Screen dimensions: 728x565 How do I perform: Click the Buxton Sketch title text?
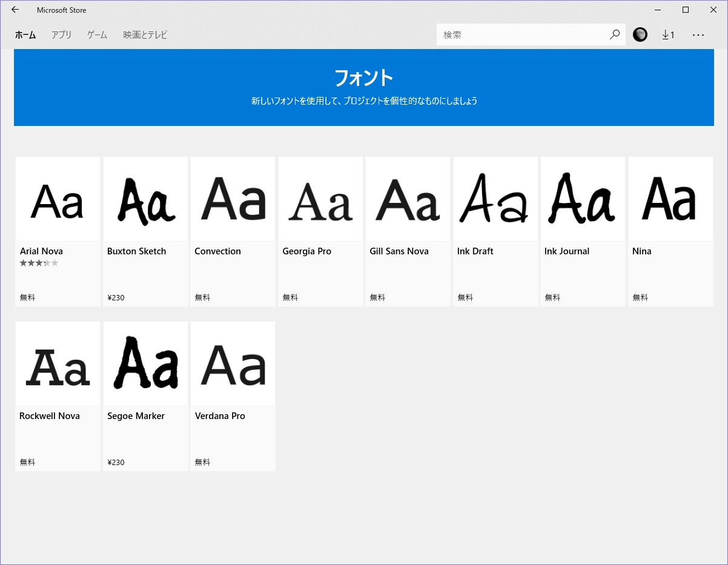[x=136, y=251]
